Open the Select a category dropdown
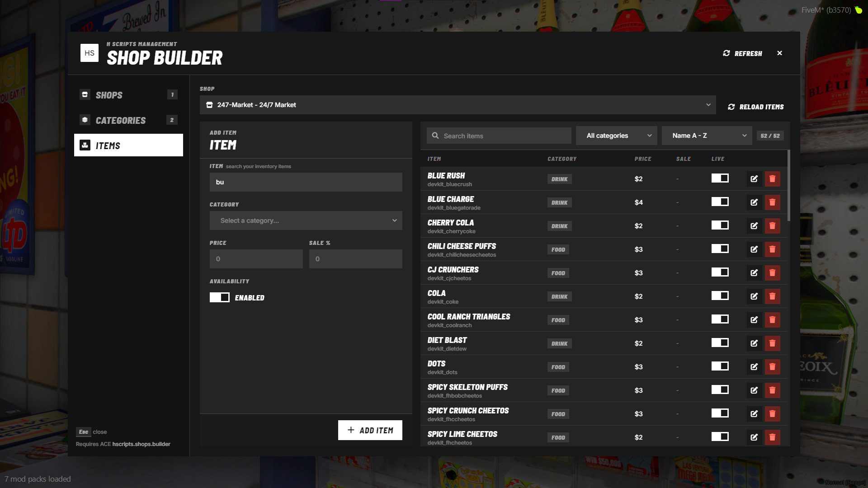868x488 pixels. (x=306, y=221)
